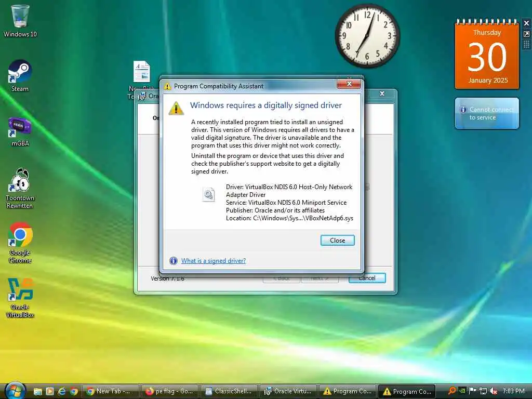Switch to the ClassicShell taskbar button
532x399 pixels.
tap(229, 391)
